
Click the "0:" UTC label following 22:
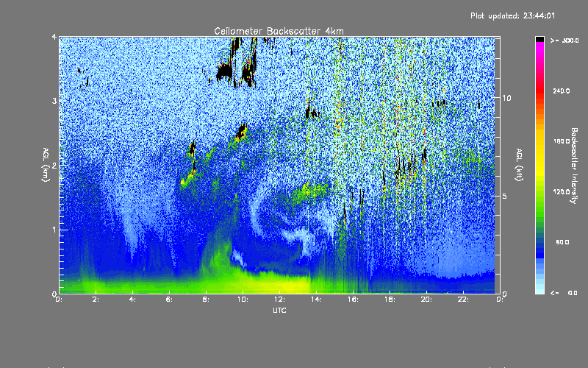pyautogui.click(x=500, y=300)
